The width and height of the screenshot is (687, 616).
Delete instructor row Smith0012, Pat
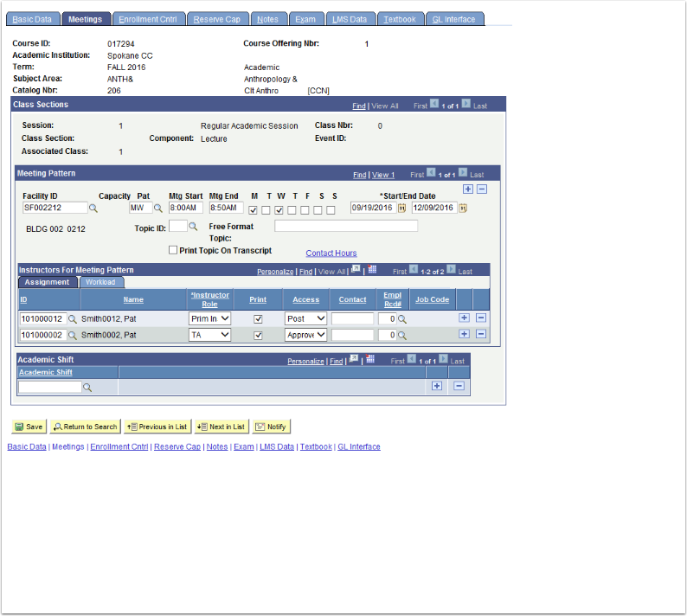click(481, 318)
